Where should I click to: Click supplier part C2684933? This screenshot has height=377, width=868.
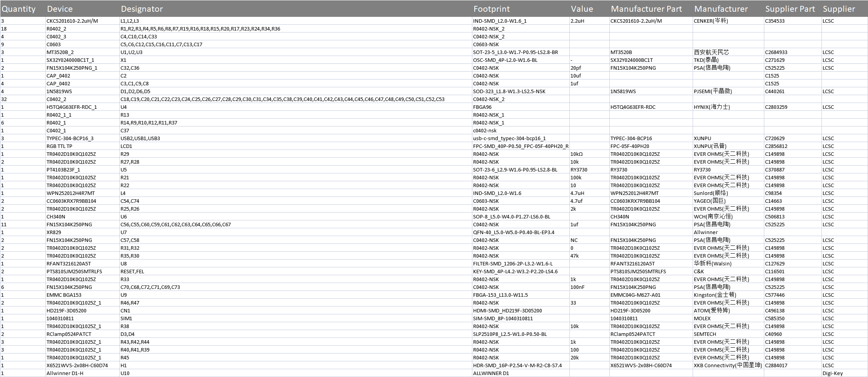tap(776, 52)
